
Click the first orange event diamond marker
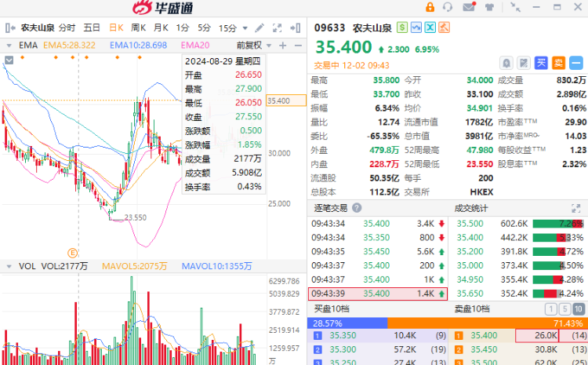pos(23,57)
